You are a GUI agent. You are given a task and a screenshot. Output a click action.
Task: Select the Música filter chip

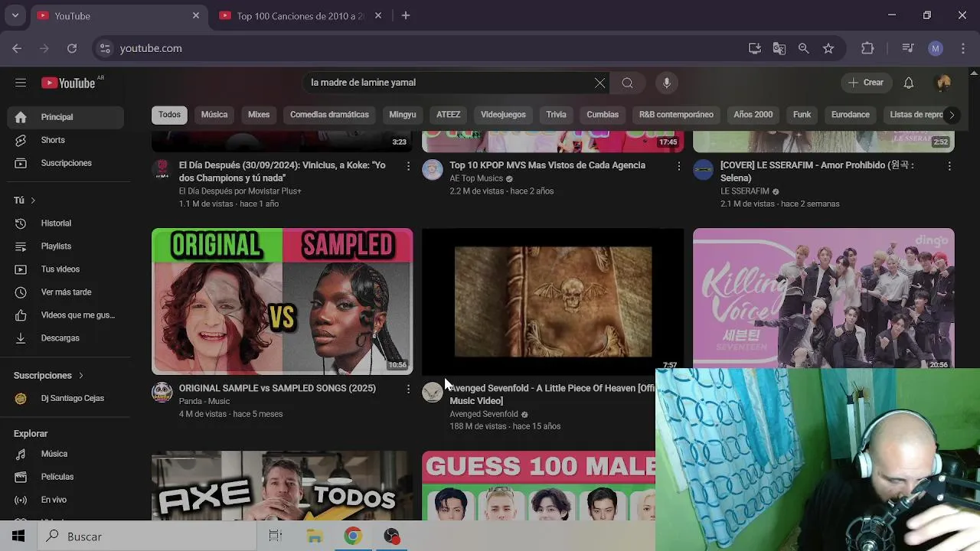coord(214,115)
